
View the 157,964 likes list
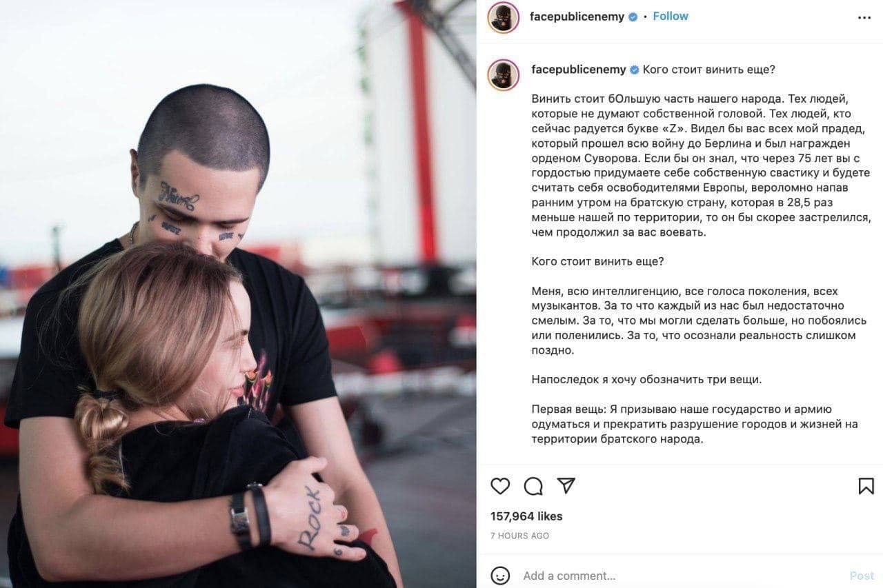[526, 516]
